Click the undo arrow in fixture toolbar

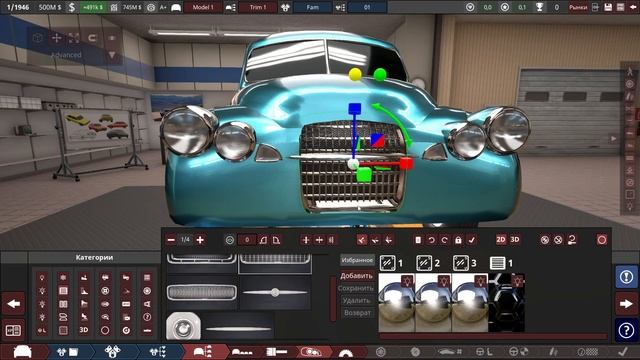[x=431, y=240]
